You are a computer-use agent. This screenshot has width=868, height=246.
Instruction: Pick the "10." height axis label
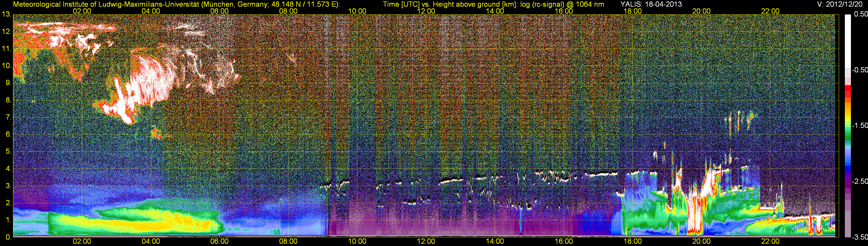click(x=6, y=66)
